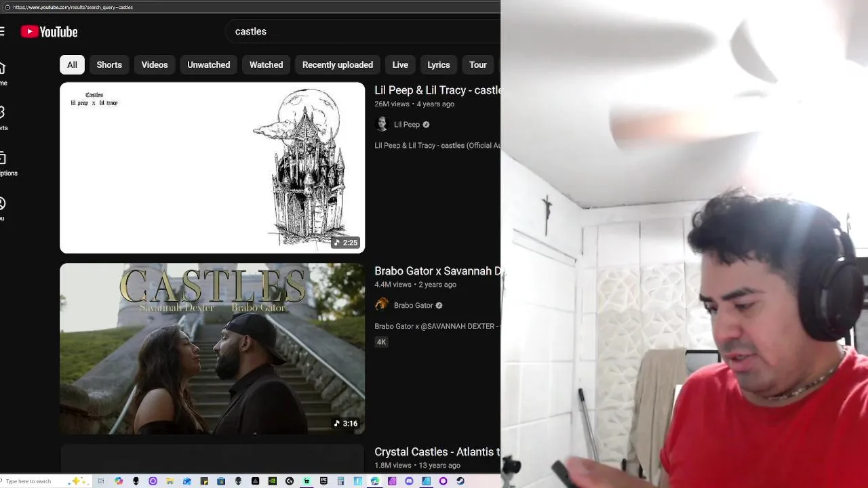Open Calculator from the taskbar
868x488 pixels.
(340, 481)
